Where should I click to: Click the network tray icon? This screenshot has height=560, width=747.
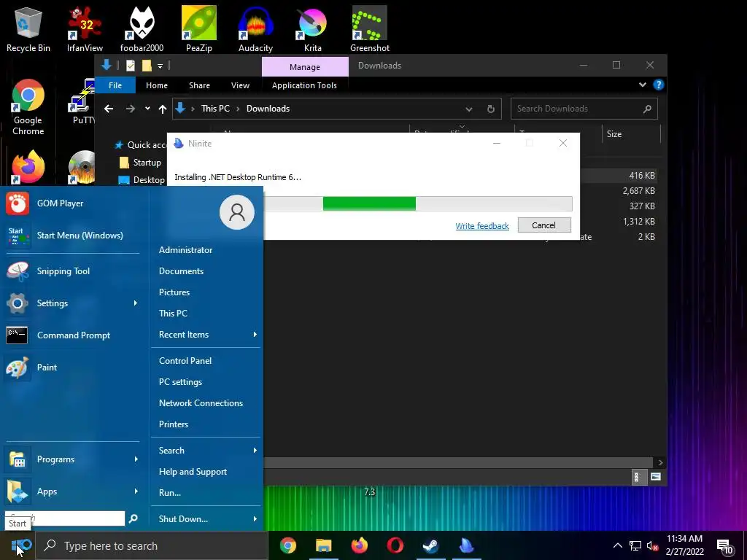(x=635, y=546)
